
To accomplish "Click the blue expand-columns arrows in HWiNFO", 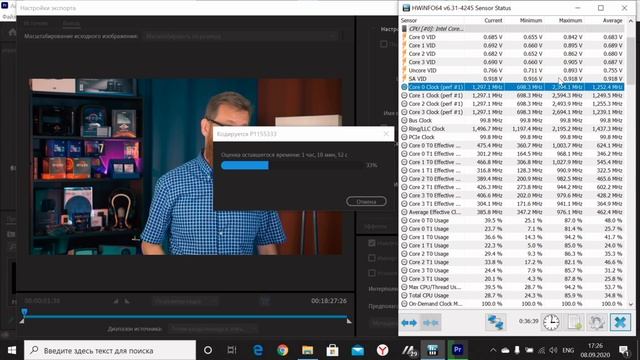I will click(409, 322).
